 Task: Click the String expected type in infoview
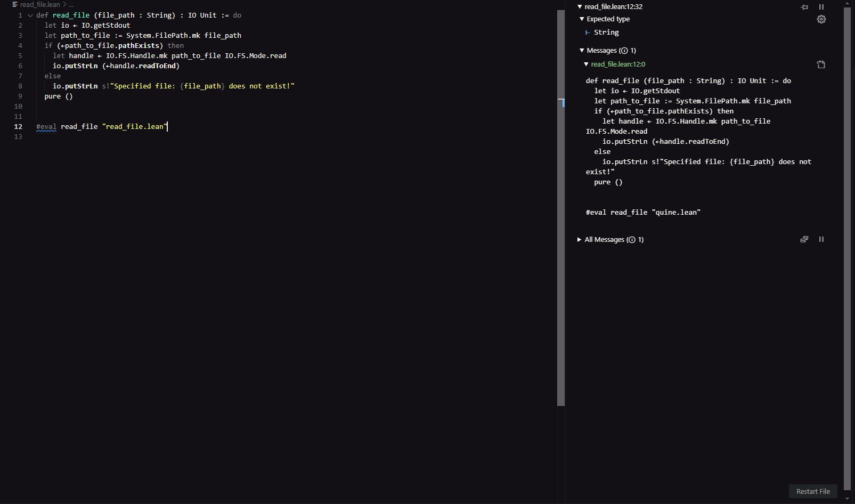[x=606, y=32]
